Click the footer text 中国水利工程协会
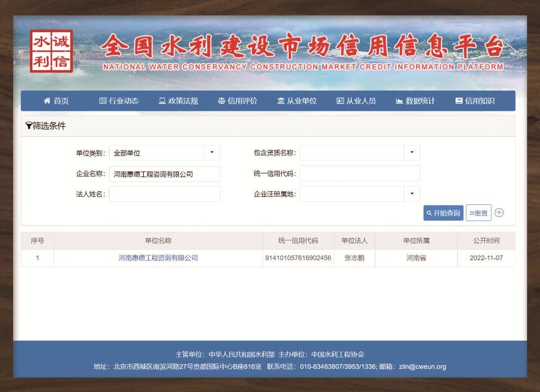Image resolution: width=540 pixels, height=392 pixels. [337, 354]
